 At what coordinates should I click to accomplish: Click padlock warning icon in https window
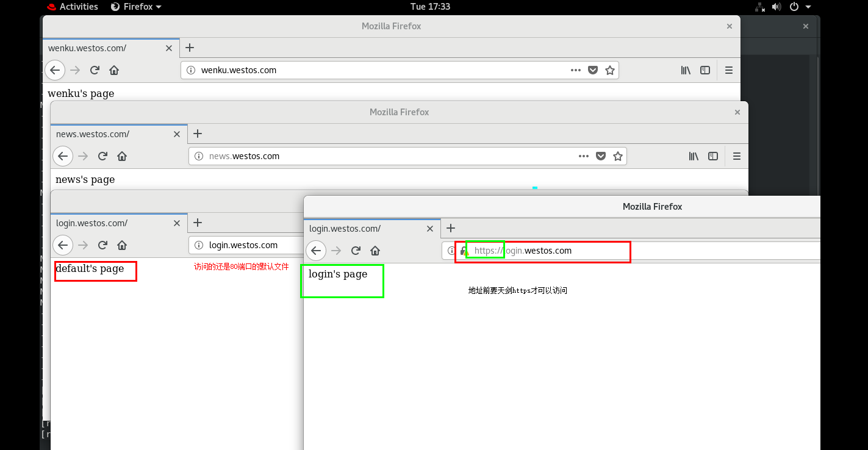(x=464, y=251)
